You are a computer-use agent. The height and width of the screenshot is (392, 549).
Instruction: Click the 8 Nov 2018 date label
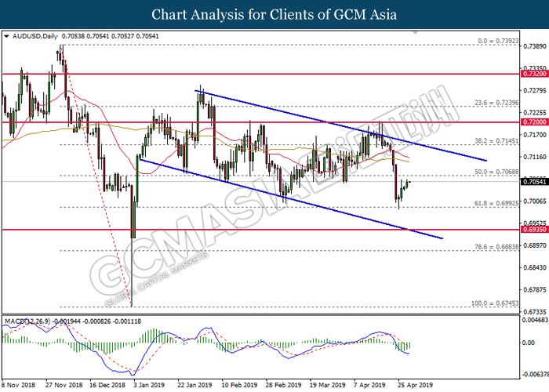coord(19,386)
